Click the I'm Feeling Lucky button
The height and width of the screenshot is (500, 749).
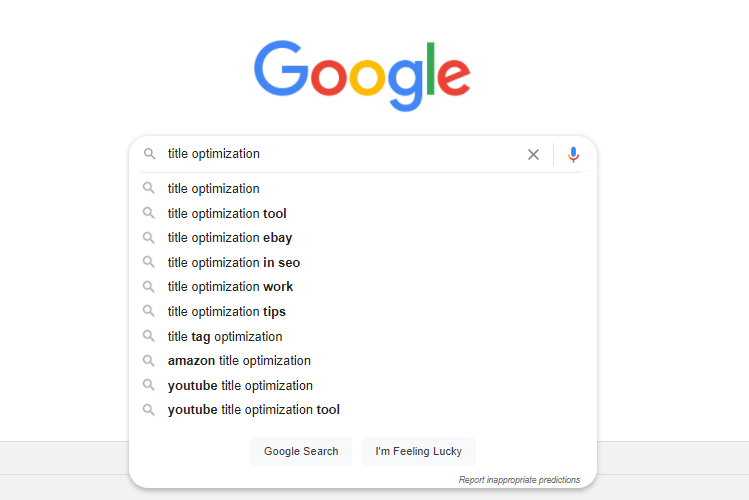(x=418, y=451)
